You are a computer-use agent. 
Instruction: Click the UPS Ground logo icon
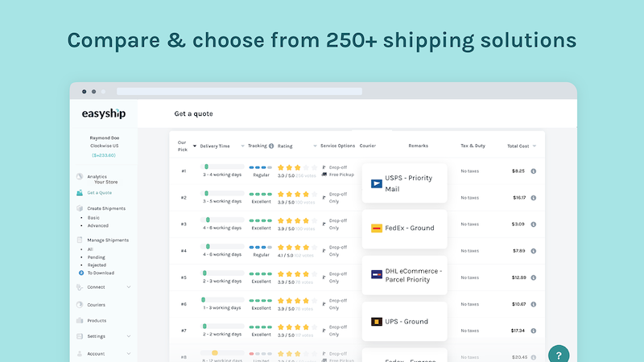(x=376, y=322)
